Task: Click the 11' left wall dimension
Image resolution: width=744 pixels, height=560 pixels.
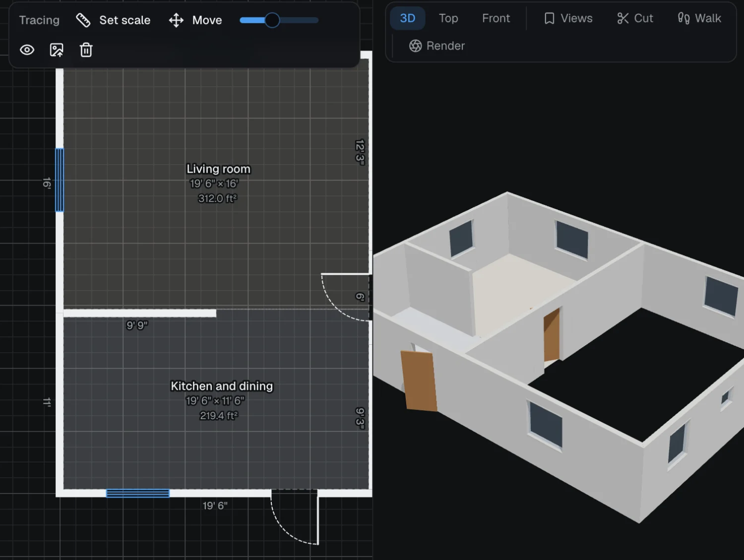Action: [x=47, y=402]
